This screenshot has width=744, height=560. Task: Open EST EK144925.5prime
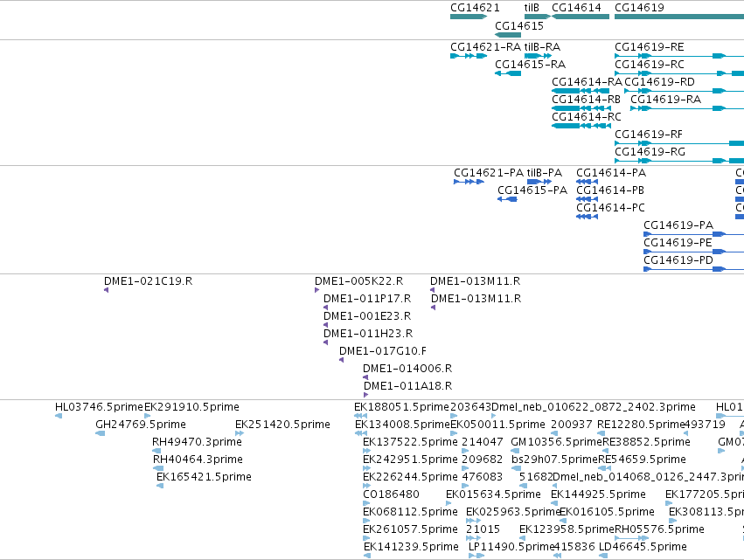coord(554,504)
